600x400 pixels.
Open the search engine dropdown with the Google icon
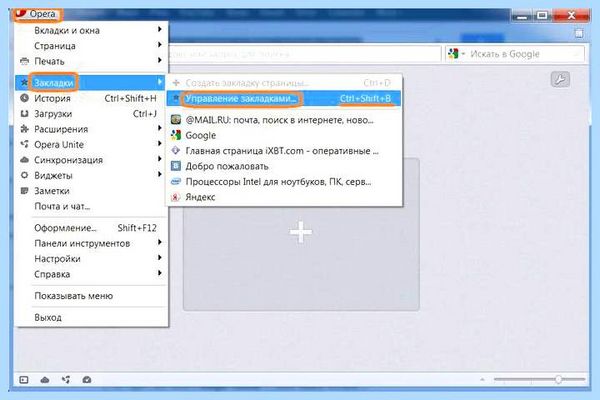click(456, 54)
